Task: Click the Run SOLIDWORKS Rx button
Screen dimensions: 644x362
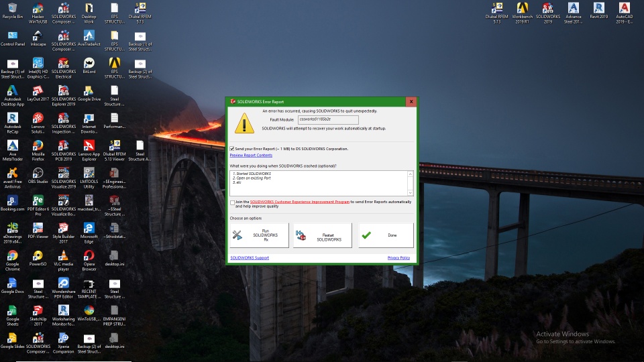Action: tap(259, 235)
